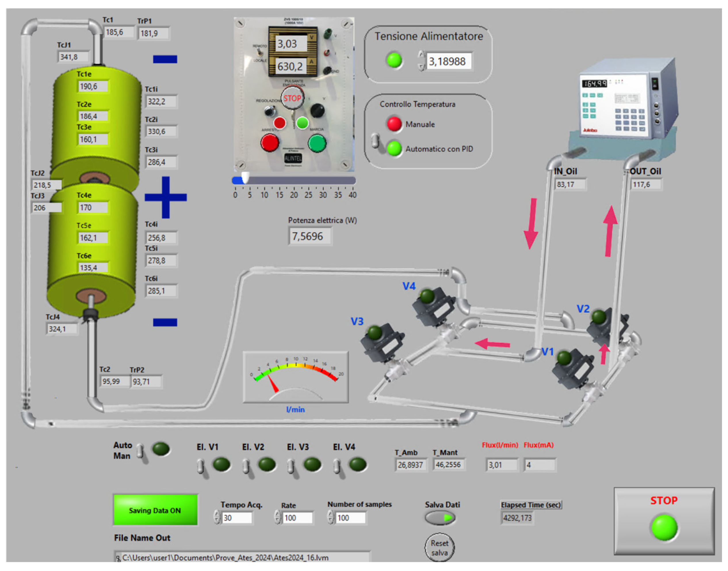Click the V1 valve icon
Image resolution: width=728 pixels, height=571 pixels.
click(x=572, y=368)
